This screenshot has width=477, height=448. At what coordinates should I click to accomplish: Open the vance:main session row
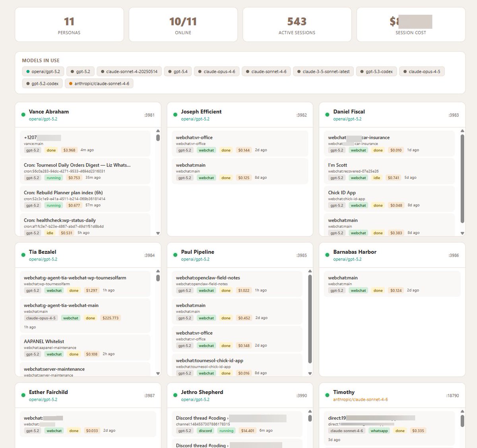85,143
